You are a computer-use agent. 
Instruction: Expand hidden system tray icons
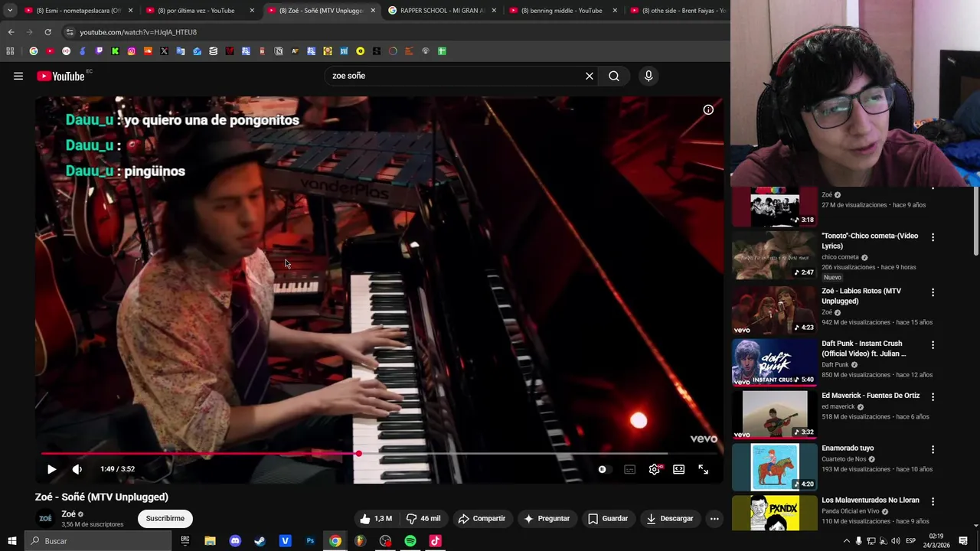[846, 541]
